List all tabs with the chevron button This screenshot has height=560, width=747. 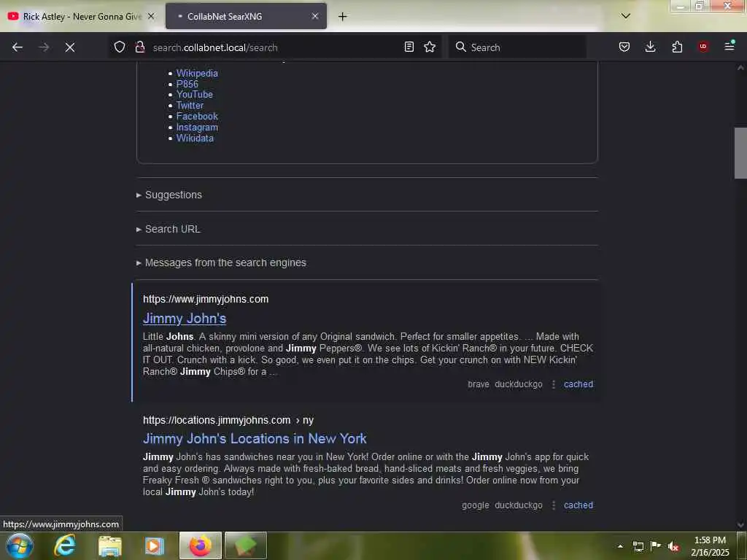(x=626, y=16)
